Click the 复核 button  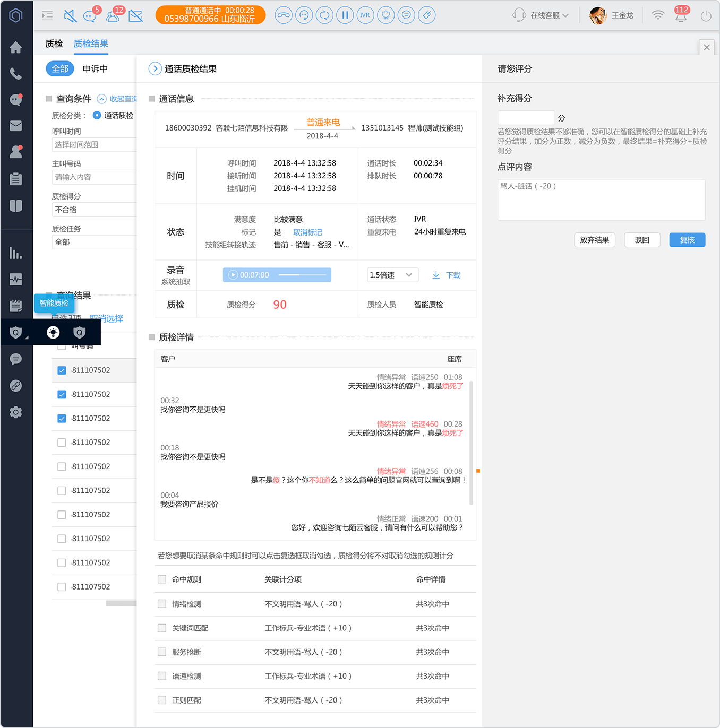[687, 240]
